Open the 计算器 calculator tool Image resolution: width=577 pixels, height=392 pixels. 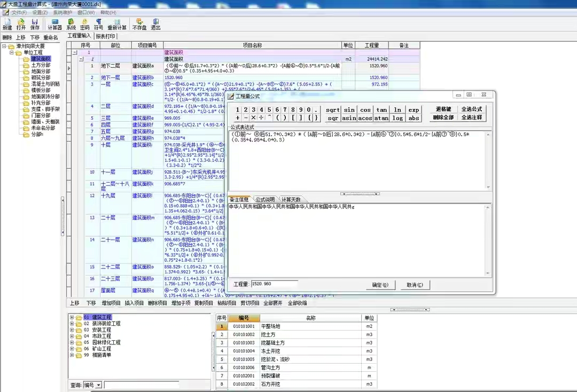coord(54,23)
